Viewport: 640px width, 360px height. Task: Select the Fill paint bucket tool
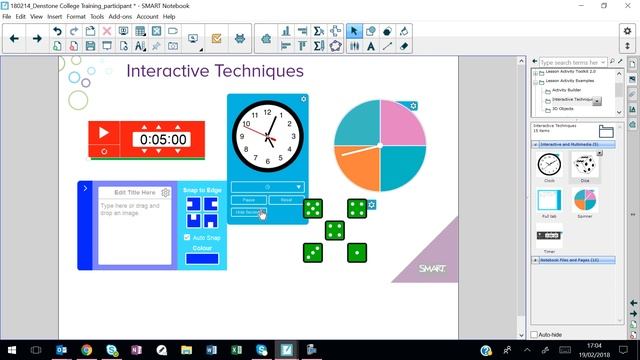click(404, 31)
